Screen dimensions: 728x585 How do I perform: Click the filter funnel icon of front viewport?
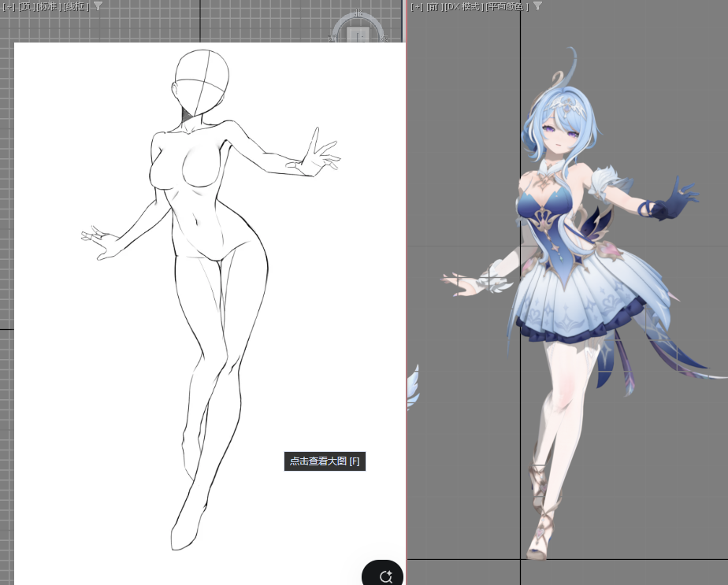click(537, 6)
